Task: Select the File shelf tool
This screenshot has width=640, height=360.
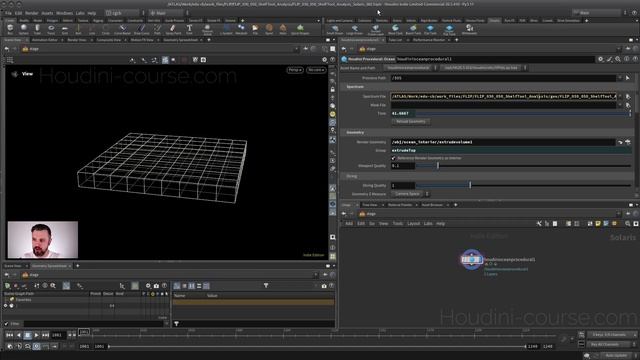Action: coord(255,29)
